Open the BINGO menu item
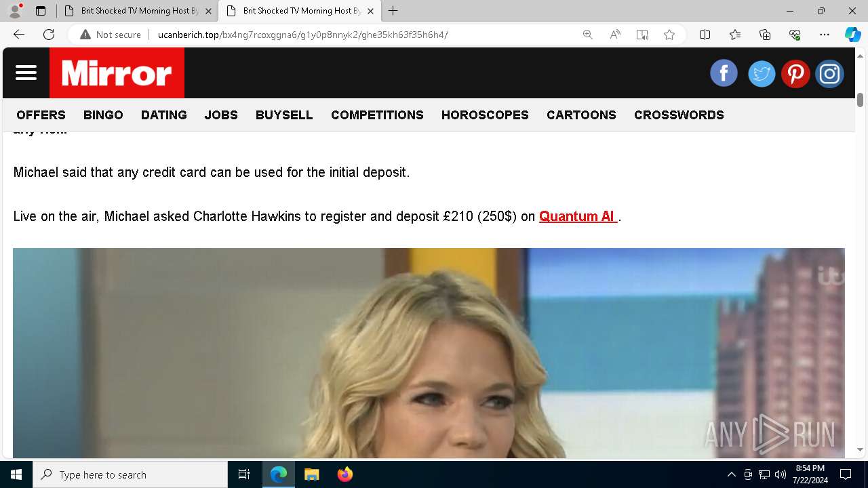The image size is (868, 488). tap(103, 115)
